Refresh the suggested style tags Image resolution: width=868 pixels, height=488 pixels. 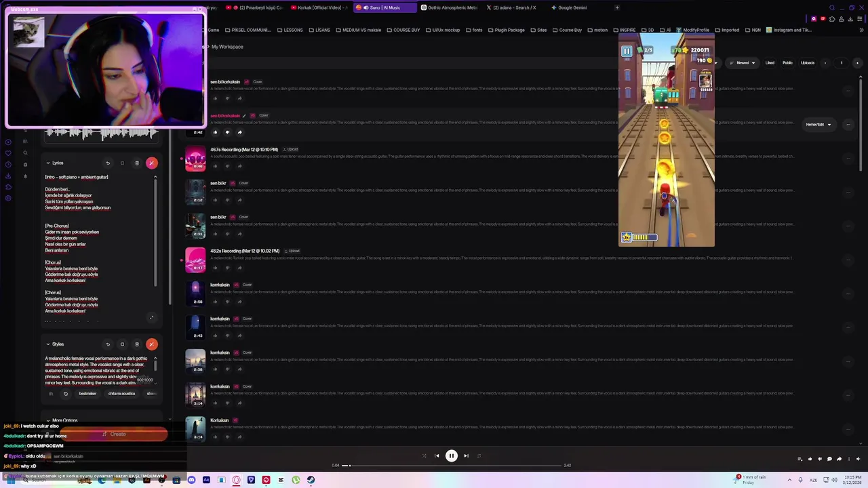click(66, 394)
